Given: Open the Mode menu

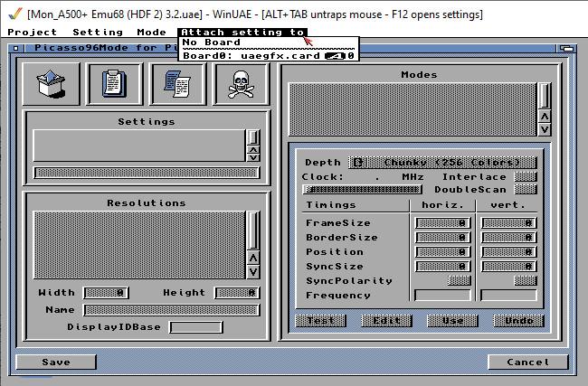Looking at the screenshot, I should [151, 33].
